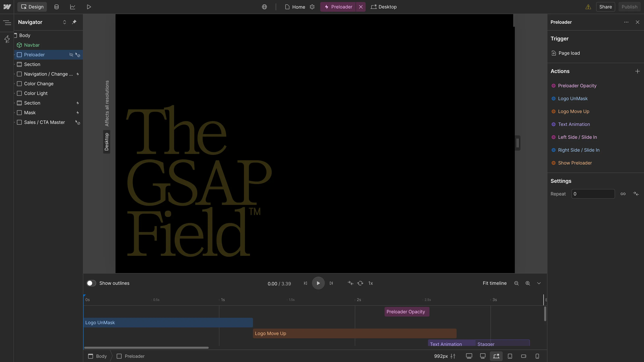Image resolution: width=644 pixels, height=362 pixels.
Task: Change playback speed 1x
Action: pos(371,283)
